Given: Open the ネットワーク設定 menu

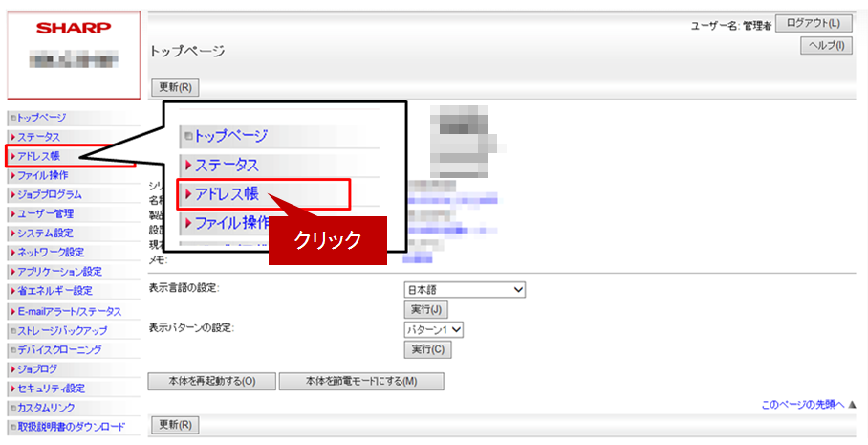Looking at the screenshot, I should (x=51, y=252).
